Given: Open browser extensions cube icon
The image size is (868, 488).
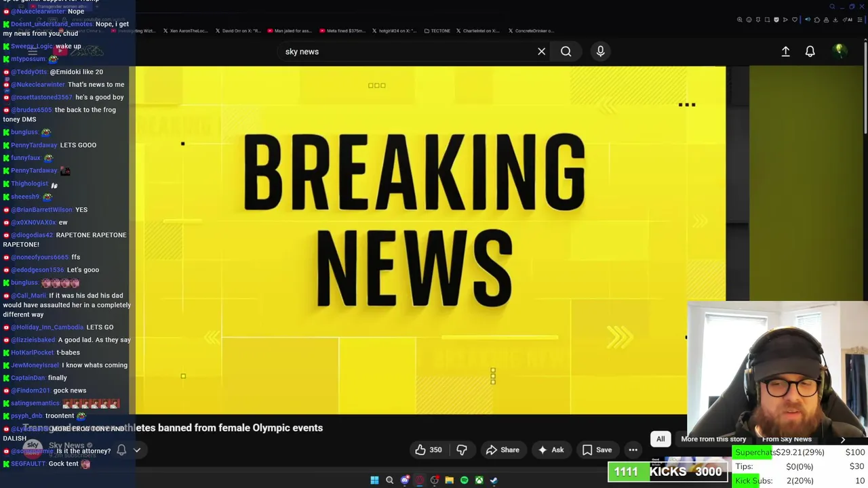Looking at the screenshot, I should click(x=817, y=20).
